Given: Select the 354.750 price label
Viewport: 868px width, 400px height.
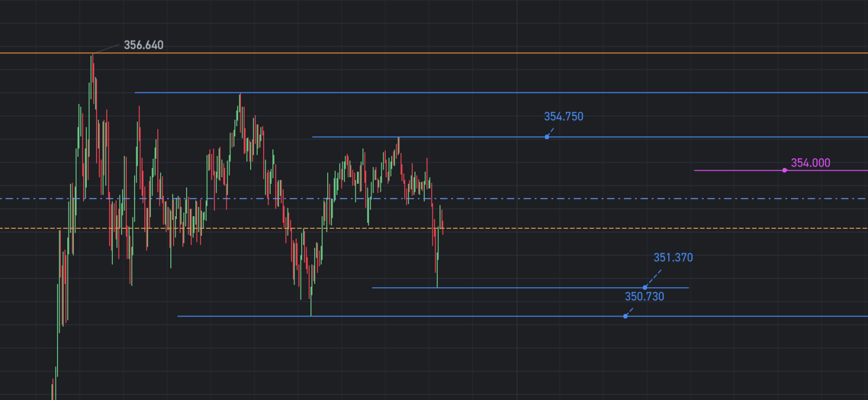Looking at the screenshot, I should (x=564, y=117).
